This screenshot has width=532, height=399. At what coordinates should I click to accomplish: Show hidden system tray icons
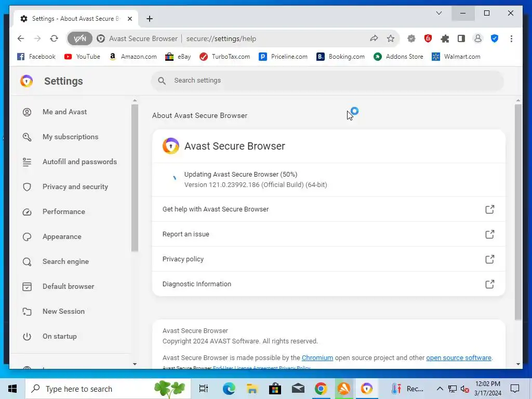440,389
